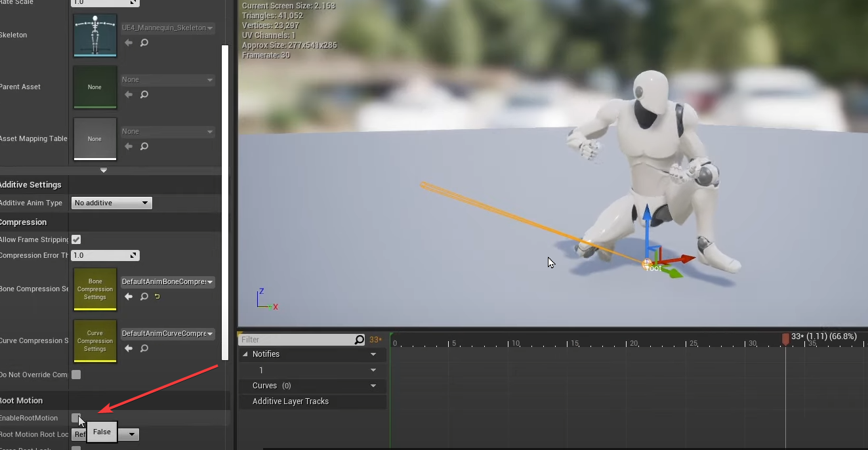The width and height of the screenshot is (868, 450).
Task: Use selected asset arrow for Bone Compression Settings
Action: point(129,297)
